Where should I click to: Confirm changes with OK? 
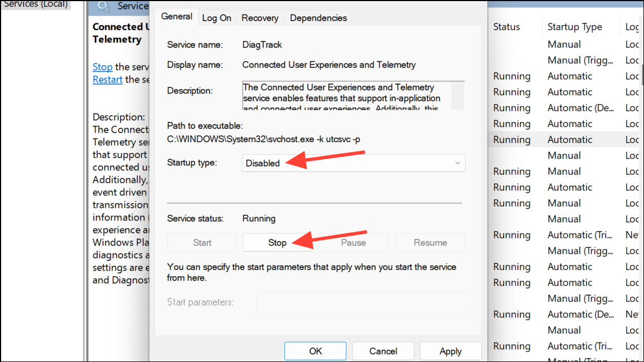[315, 351]
